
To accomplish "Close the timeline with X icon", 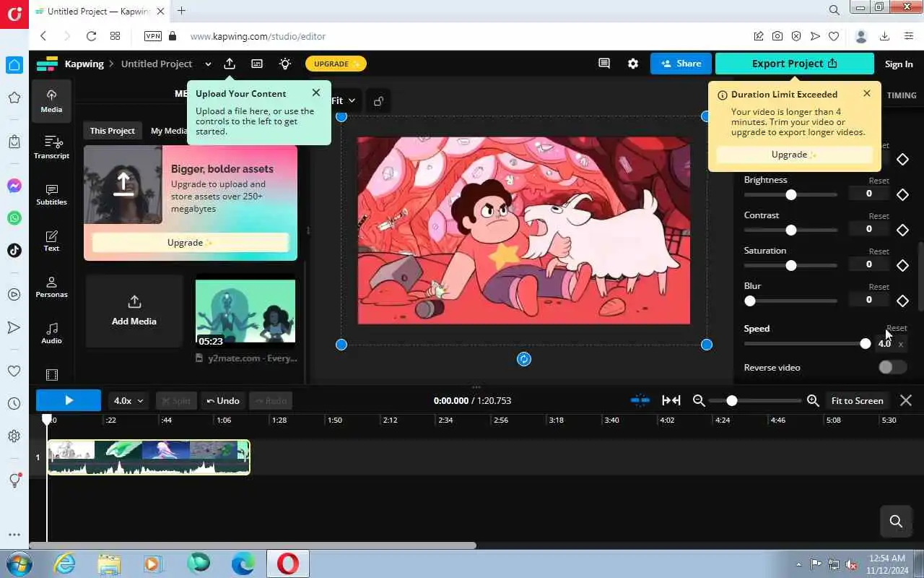I will click(906, 400).
